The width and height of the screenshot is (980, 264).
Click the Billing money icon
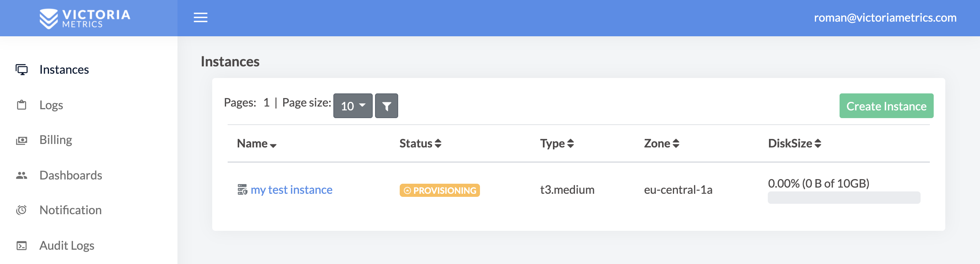pos(22,140)
